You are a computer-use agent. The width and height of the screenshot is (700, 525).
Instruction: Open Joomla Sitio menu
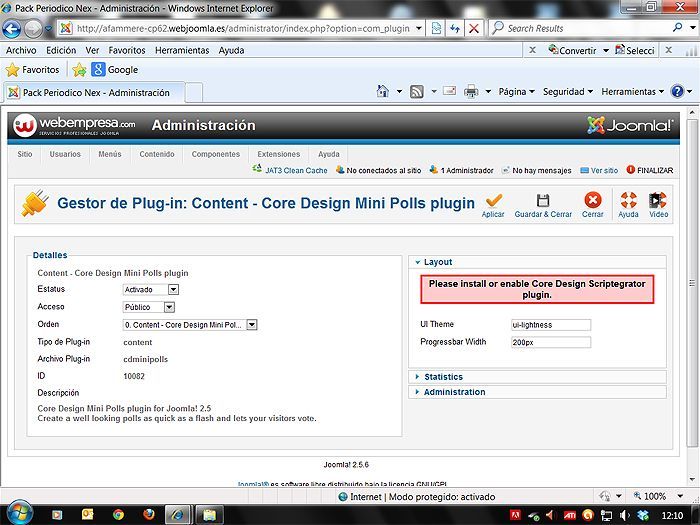(x=25, y=154)
